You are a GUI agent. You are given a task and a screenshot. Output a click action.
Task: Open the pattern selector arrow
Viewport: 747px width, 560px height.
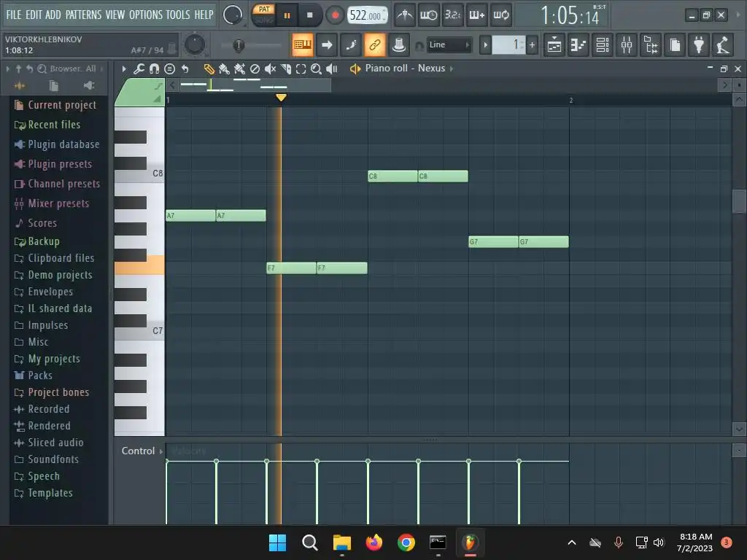coord(485,45)
